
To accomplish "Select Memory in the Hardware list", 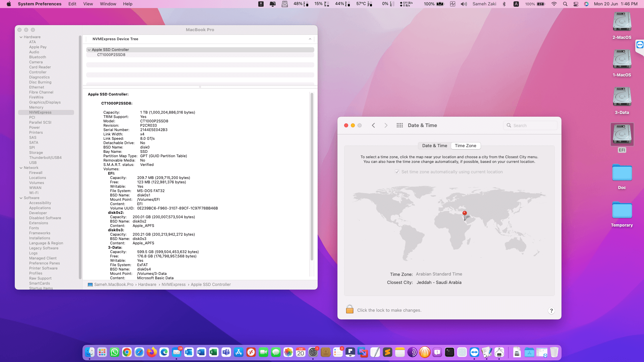I will (36, 108).
